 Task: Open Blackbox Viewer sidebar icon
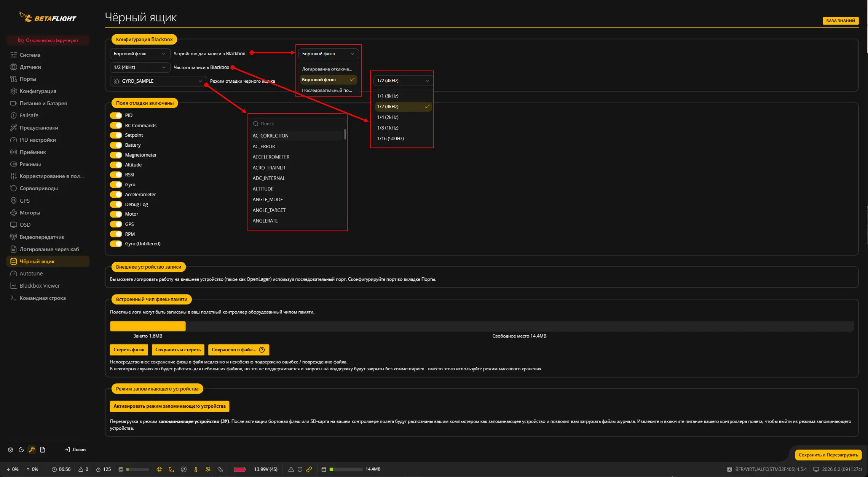tap(14, 286)
